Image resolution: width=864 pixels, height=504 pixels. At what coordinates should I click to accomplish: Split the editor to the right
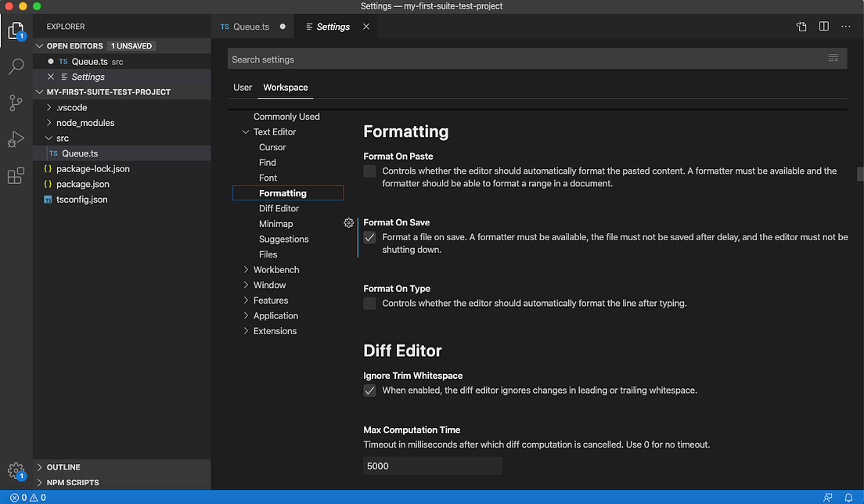pos(824,27)
